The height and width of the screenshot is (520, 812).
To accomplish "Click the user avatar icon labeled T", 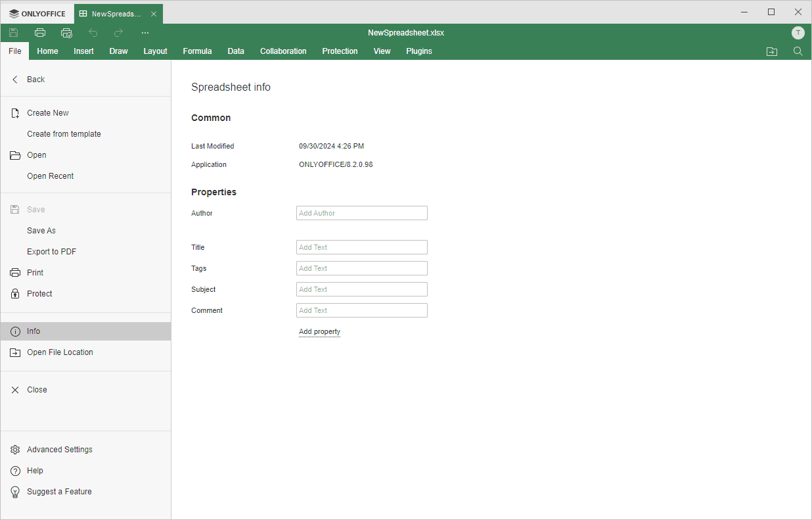I will [798, 33].
